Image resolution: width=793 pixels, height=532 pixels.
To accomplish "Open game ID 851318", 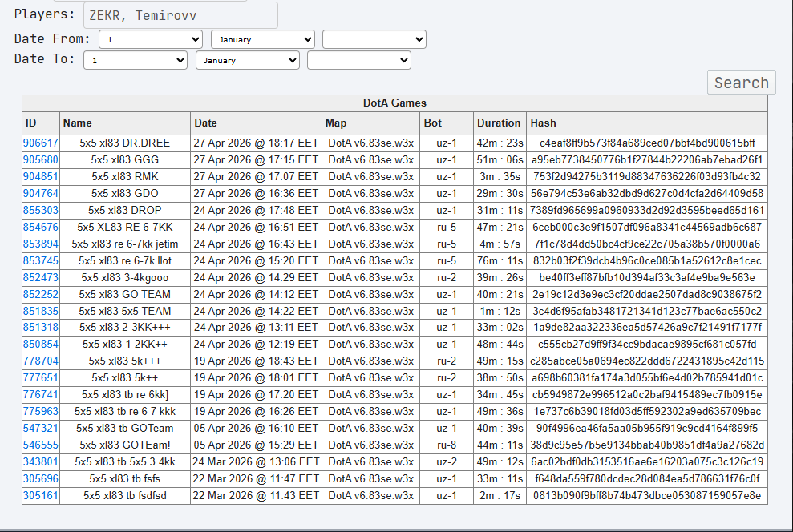I will pyautogui.click(x=40, y=328).
